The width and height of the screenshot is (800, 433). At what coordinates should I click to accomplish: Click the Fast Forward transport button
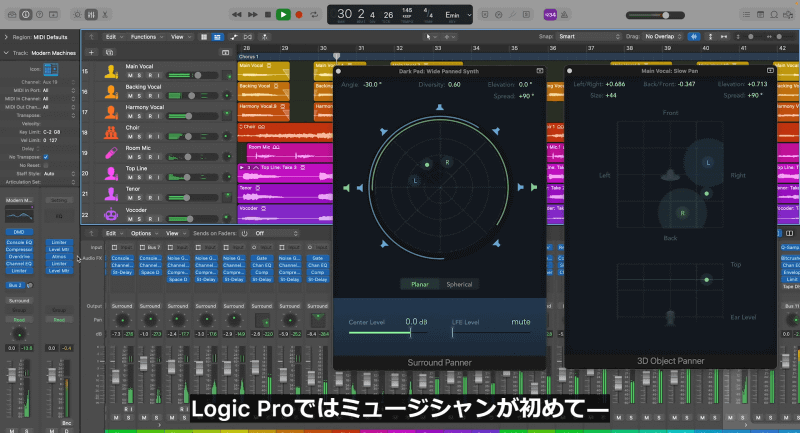tap(253, 15)
